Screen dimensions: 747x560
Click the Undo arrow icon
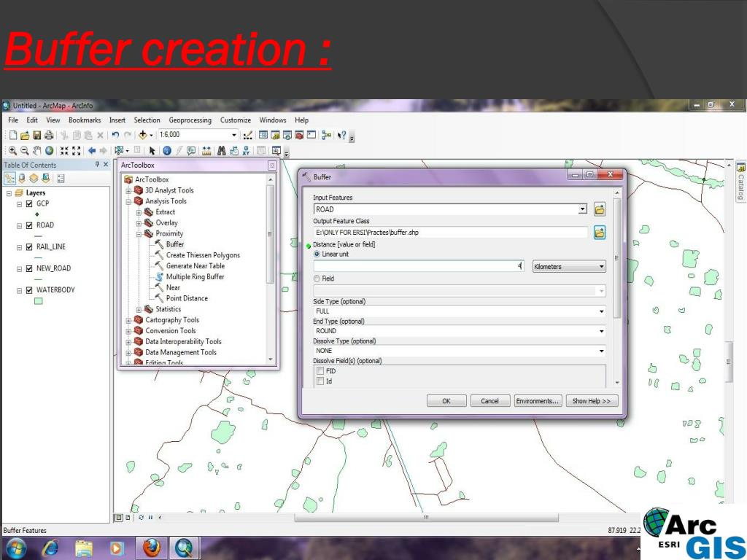coord(115,135)
